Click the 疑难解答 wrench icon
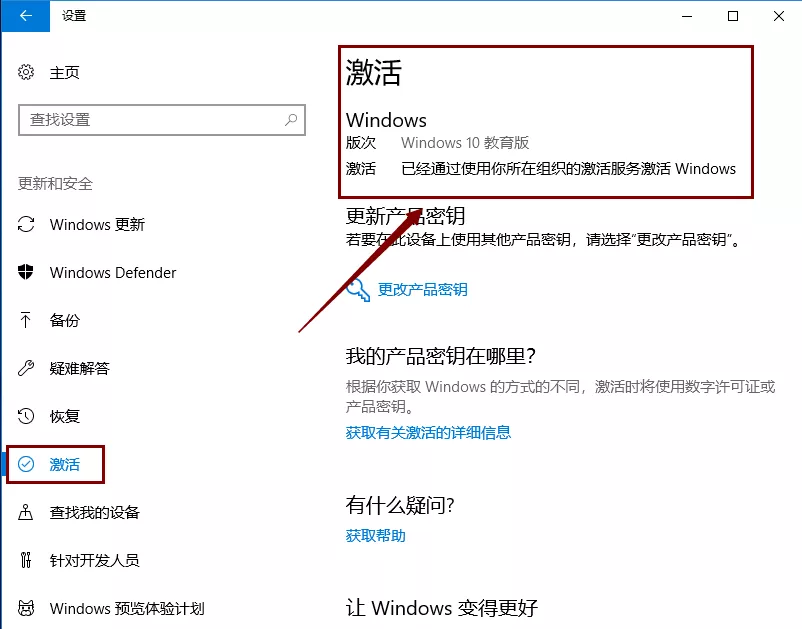Image resolution: width=802 pixels, height=629 pixels. pos(26,368)
